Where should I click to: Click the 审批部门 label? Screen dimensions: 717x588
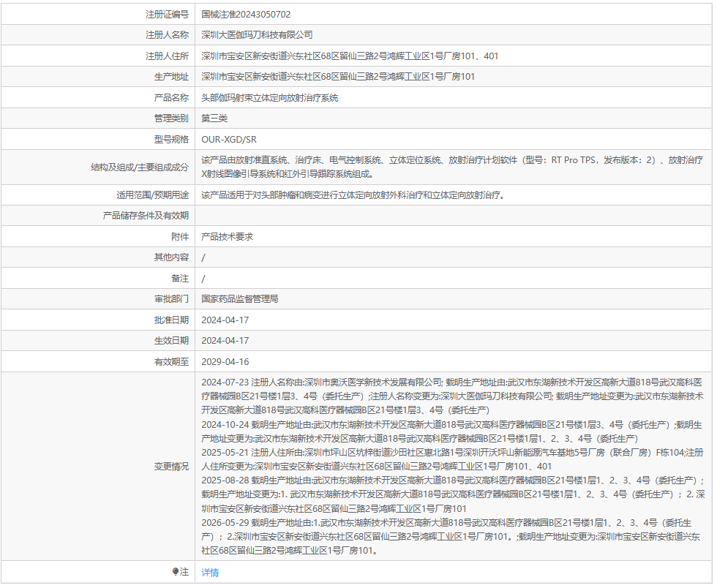coord(171,298)
